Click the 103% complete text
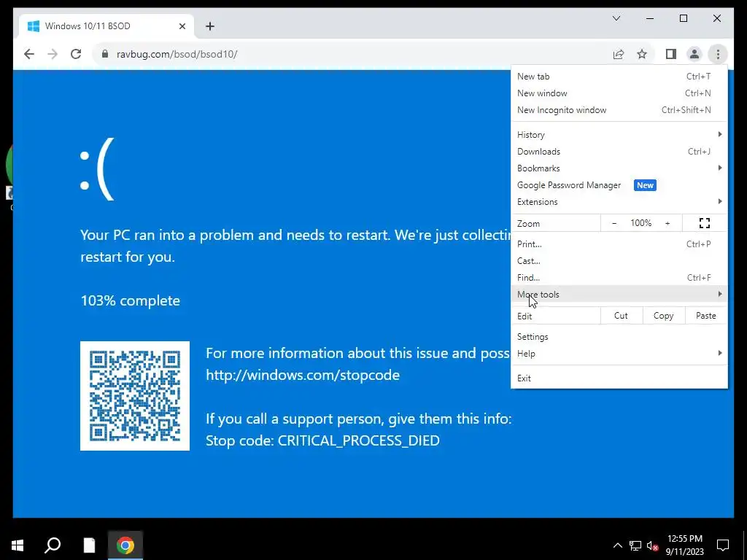Screen dimensions: 747x560 [x=130, y=300]
